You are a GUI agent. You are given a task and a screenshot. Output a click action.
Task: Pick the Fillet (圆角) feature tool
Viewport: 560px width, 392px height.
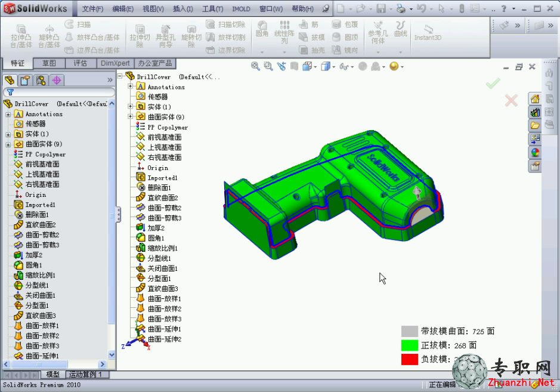[262, 29]
